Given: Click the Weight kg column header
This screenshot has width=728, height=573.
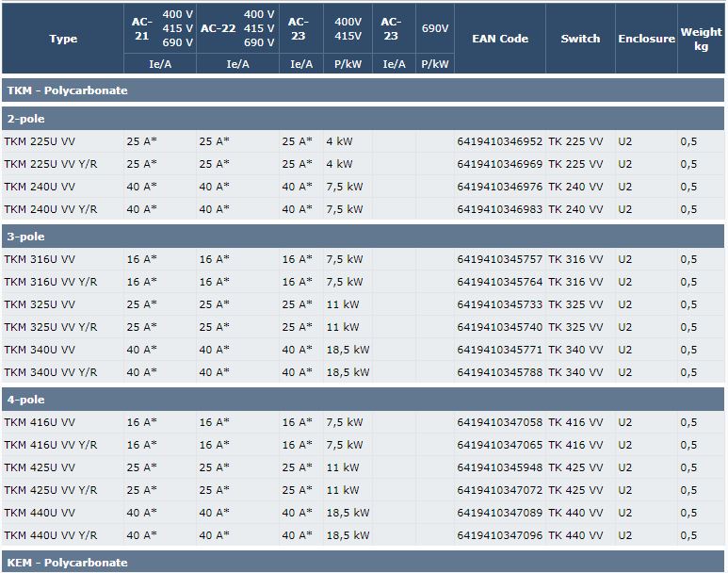Looking at the screenshot, I should pyautogui.click(x=701, y=39).
